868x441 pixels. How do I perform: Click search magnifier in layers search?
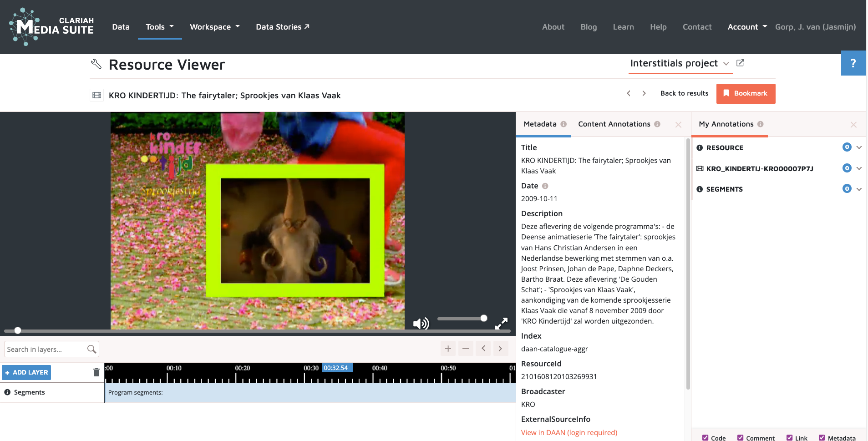tap(91, 349)
